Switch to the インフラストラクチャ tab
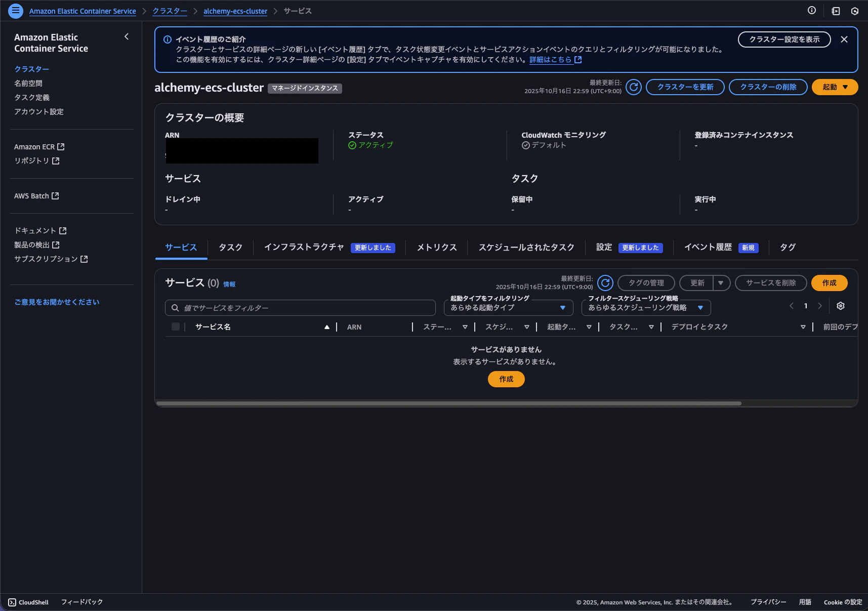The height and width of the screenshot is (611, 868). [304, 247]
